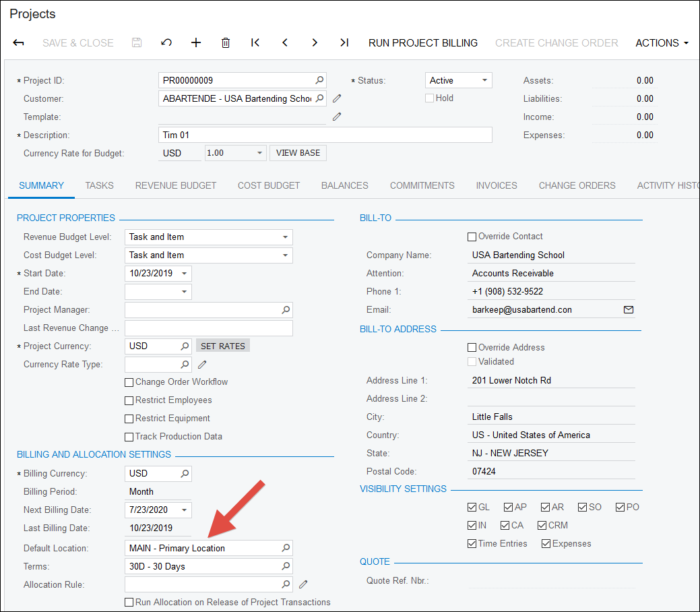Open the Customer edit pencil icon
Image resolution: width=700 pixels, height=612 pixels.
tap(337, 98)
